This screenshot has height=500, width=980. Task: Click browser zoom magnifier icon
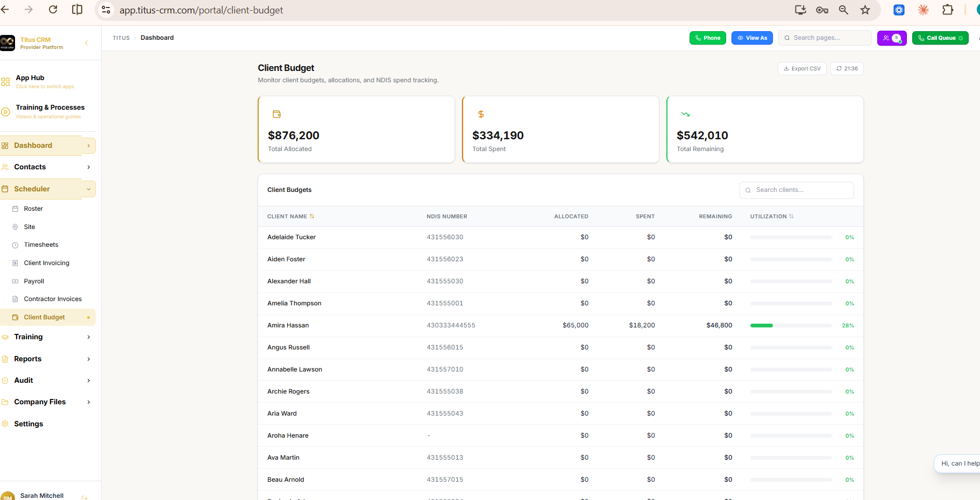pos(843,10)
